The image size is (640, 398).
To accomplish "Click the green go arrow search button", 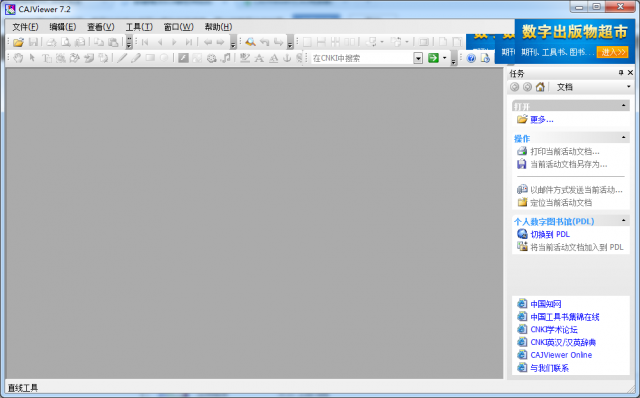I will (x=433, y=58).
